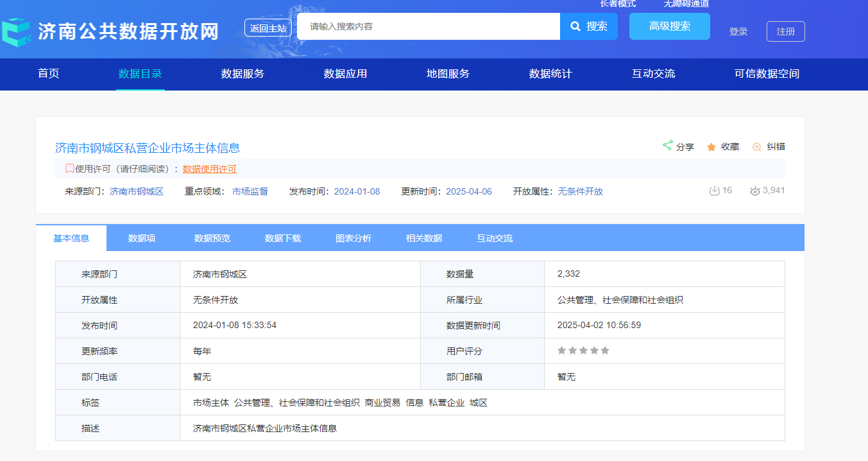Open the 地图服务 menu
This screenshot has width=868, height=461.
448,74
